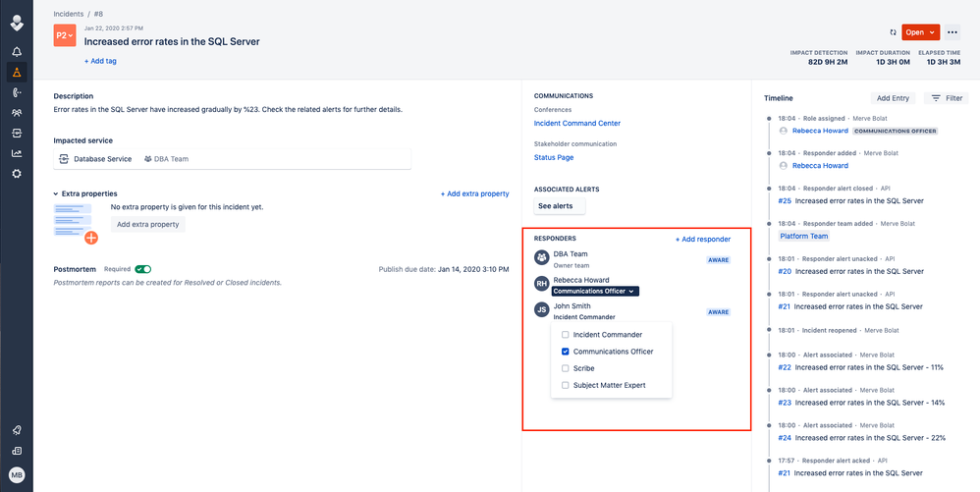Check the Scribe role checkbox
Screen dimensions: 980x492
point(565,368)
